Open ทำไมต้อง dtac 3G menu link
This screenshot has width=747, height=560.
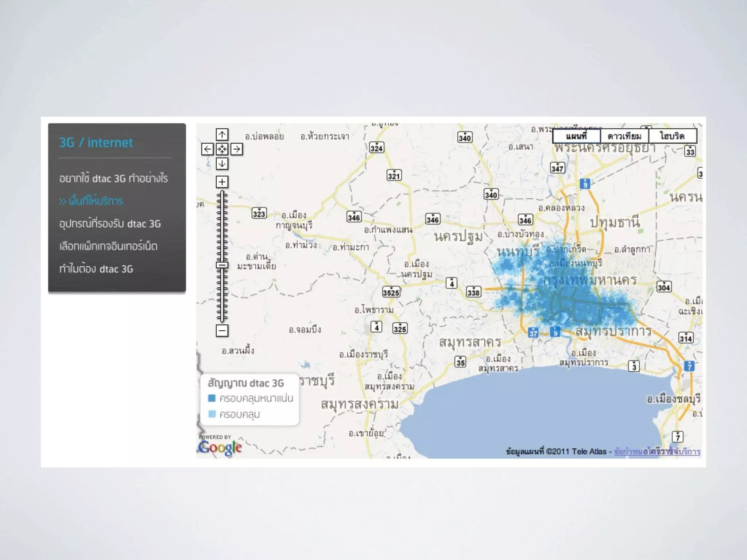[x=96, y=269]
